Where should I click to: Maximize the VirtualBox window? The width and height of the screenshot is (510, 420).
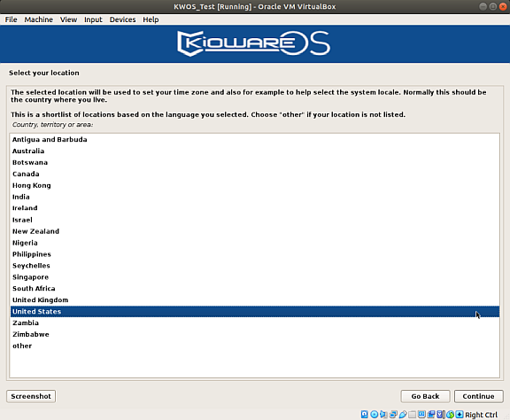[x=493, y=6]
